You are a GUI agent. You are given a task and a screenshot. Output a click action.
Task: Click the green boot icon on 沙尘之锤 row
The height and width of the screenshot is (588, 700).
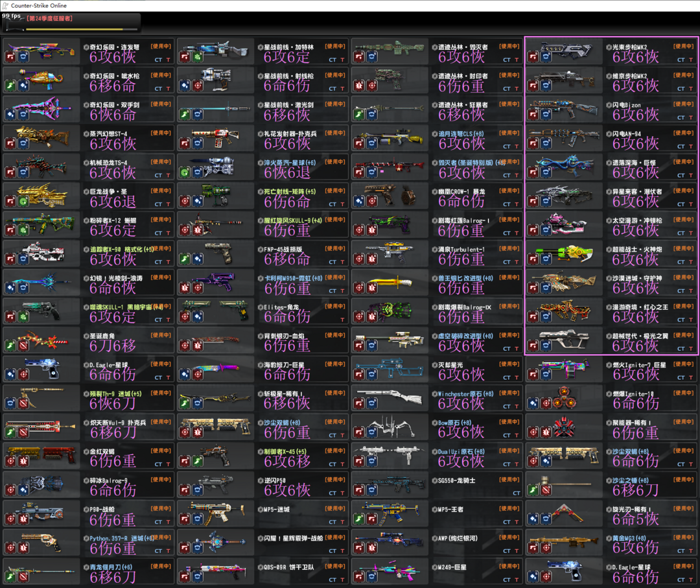533,490
